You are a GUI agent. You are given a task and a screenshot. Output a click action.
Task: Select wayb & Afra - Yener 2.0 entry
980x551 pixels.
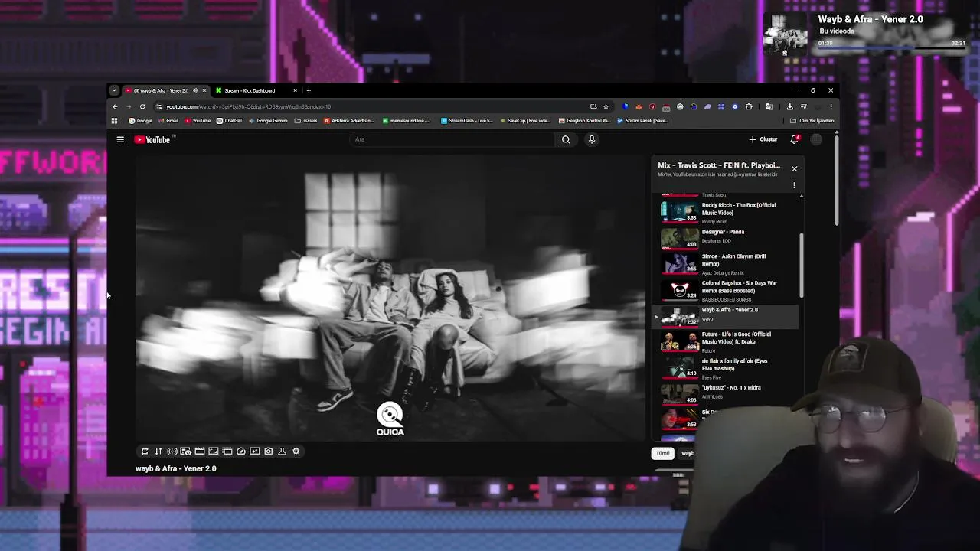(x=727, y=316)
